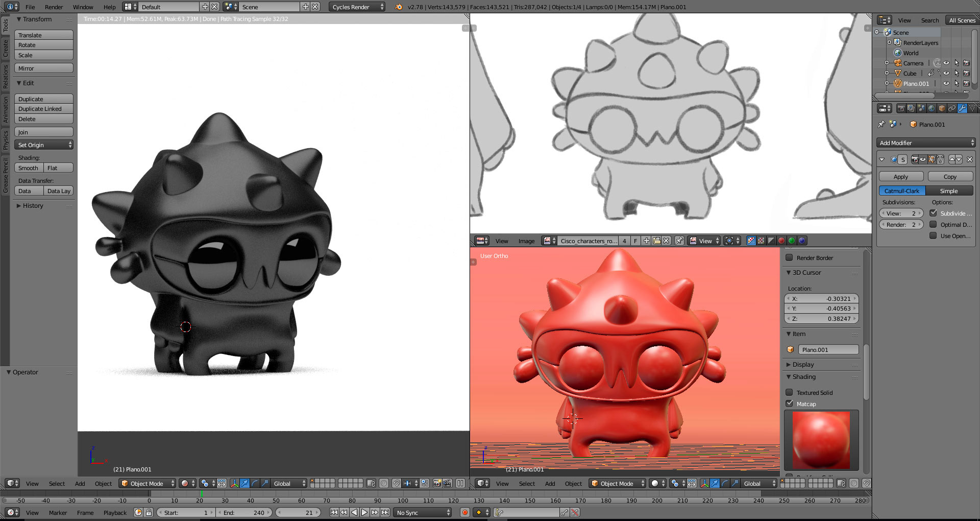
Task: Open Add Modifier dropdown
Action: (926, 143)
